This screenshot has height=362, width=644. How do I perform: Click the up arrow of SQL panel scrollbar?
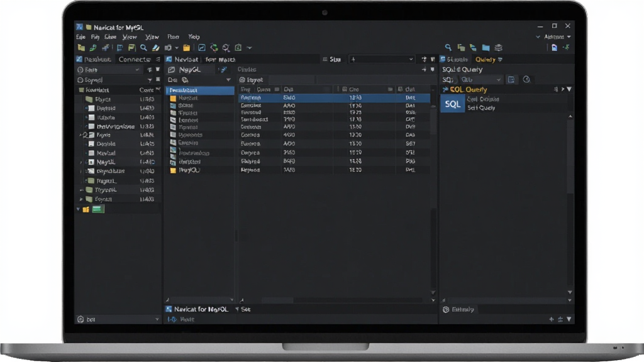tap(570, 116)
